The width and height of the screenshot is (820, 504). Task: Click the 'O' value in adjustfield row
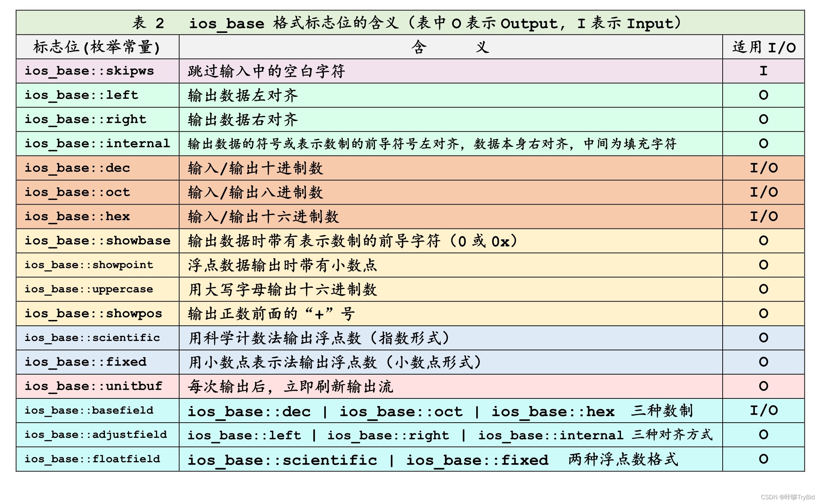764,434
